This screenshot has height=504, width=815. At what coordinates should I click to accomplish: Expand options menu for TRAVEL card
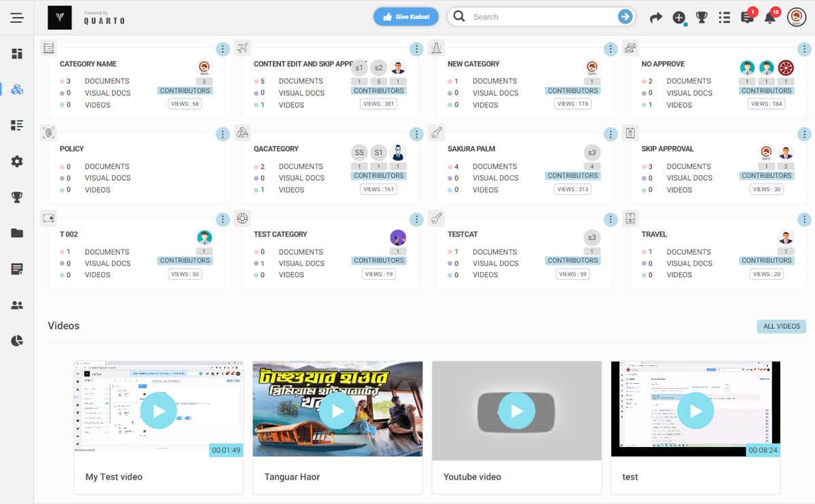pos(804,219)
